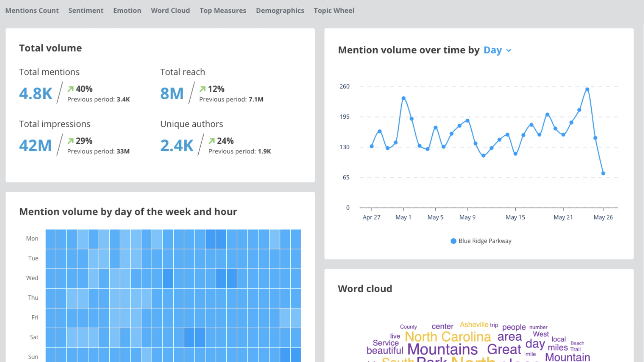Click the trend arrow next to Unique authors 24%
Image resolution: width=644 pixels, height=362 pixels.
point(212,140)
